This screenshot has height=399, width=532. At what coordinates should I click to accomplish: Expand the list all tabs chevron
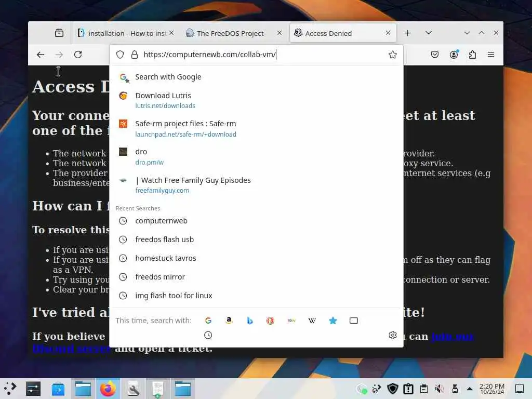(x=429, y=33)
